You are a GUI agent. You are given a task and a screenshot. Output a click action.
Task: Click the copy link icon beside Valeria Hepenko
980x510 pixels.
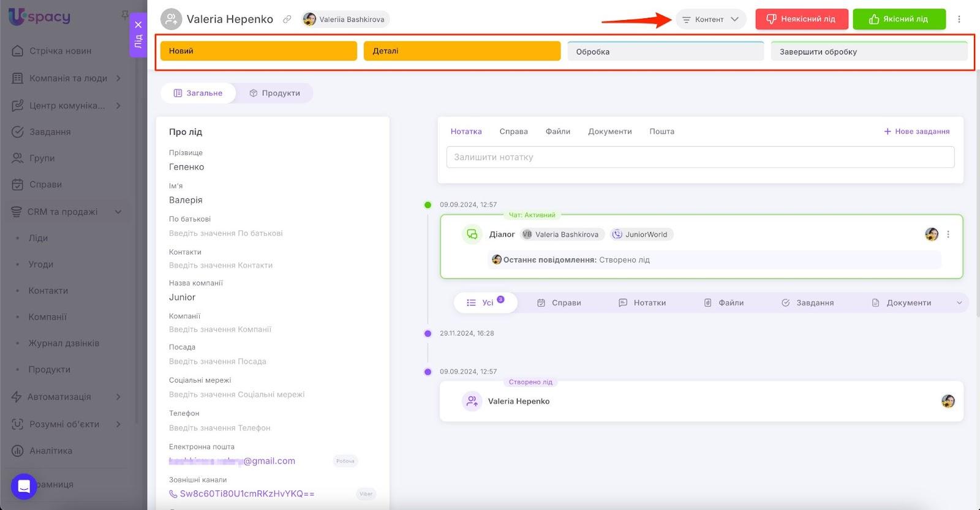(287, 20)
